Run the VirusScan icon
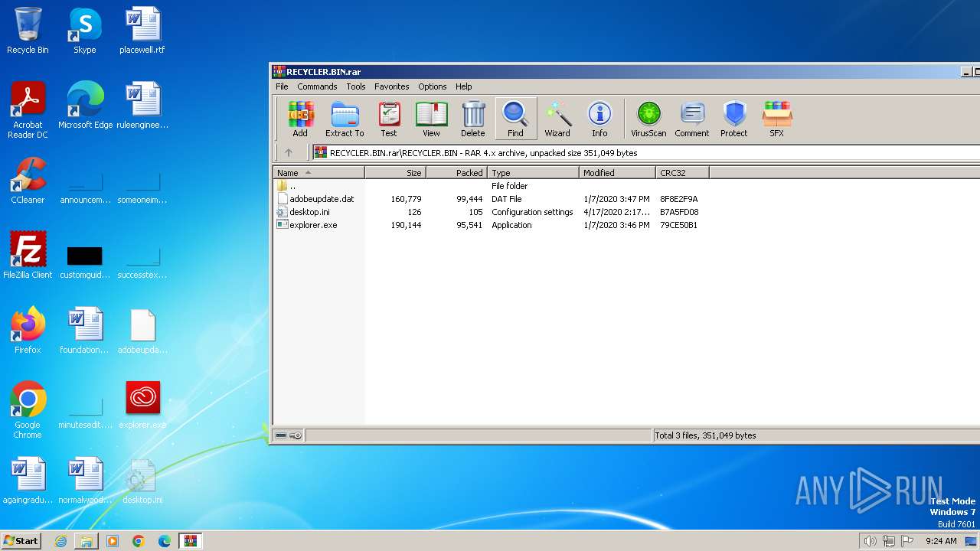 click(648, 119)
